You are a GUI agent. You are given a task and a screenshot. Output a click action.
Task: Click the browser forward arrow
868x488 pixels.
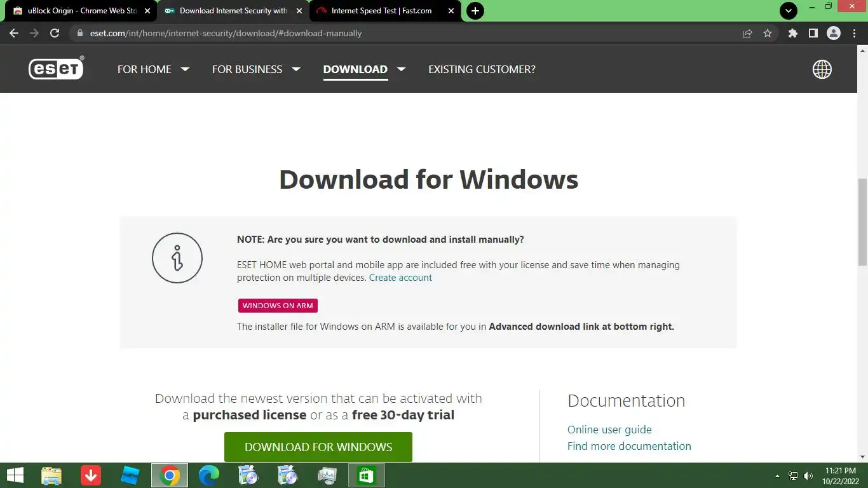coord(34,33)
